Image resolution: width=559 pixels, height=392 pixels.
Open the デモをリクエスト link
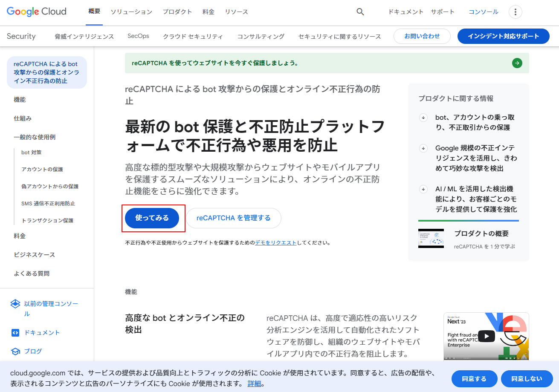[276, 243]
